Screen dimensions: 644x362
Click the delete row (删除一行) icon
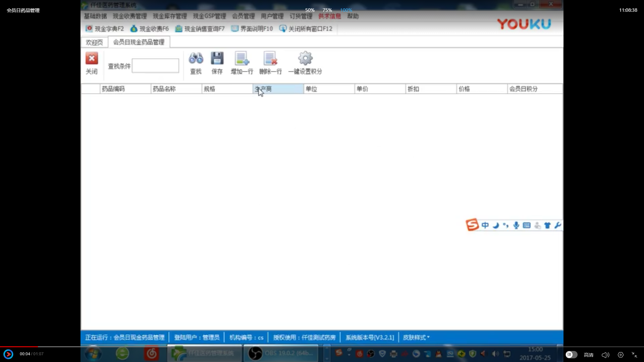[270, 59]
